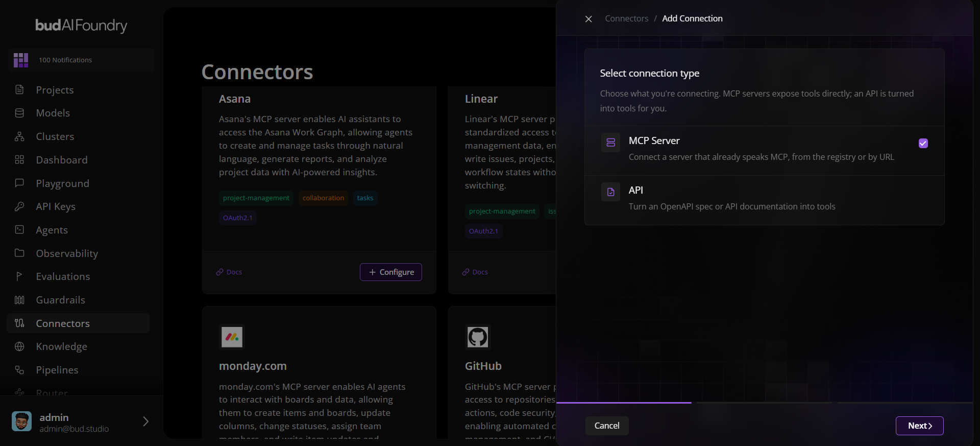Click the notifications grid icon

(x=21, y=60)
